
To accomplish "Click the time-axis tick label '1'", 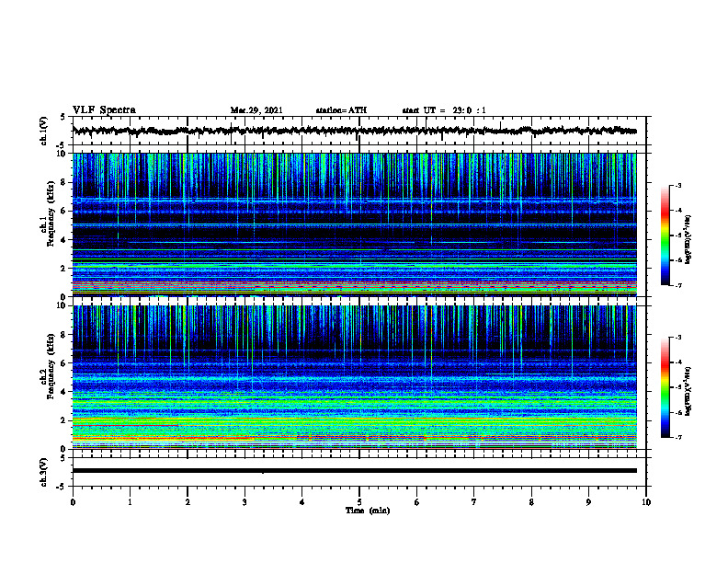I will (130, 502).
